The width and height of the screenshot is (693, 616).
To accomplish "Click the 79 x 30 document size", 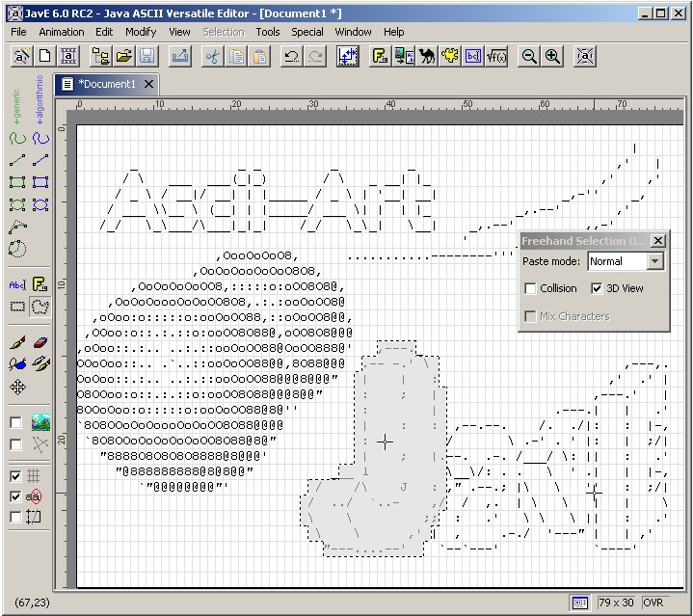I will (x=616, y=603).
